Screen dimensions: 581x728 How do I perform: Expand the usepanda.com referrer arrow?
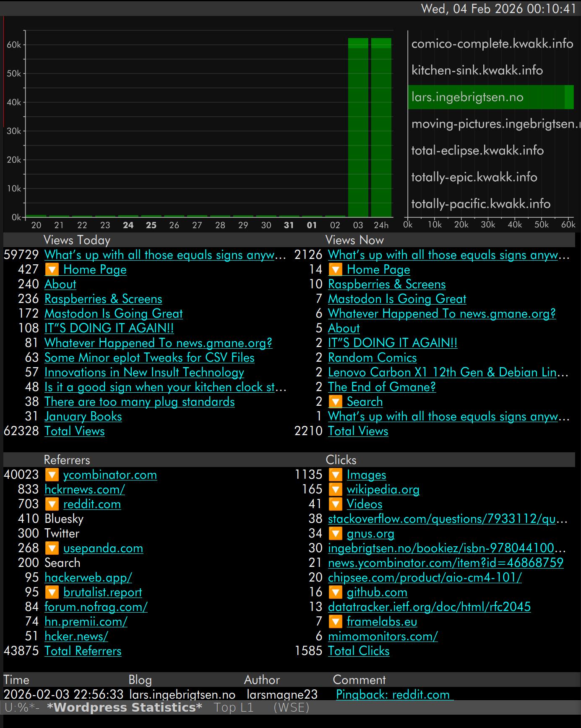[52, 548]
